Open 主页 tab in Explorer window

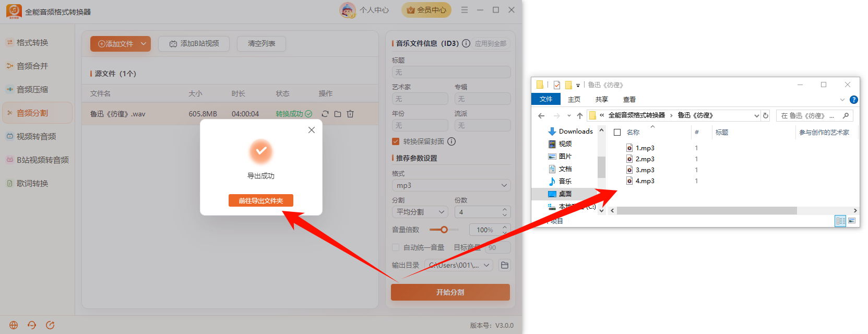[x=574, y=99]
